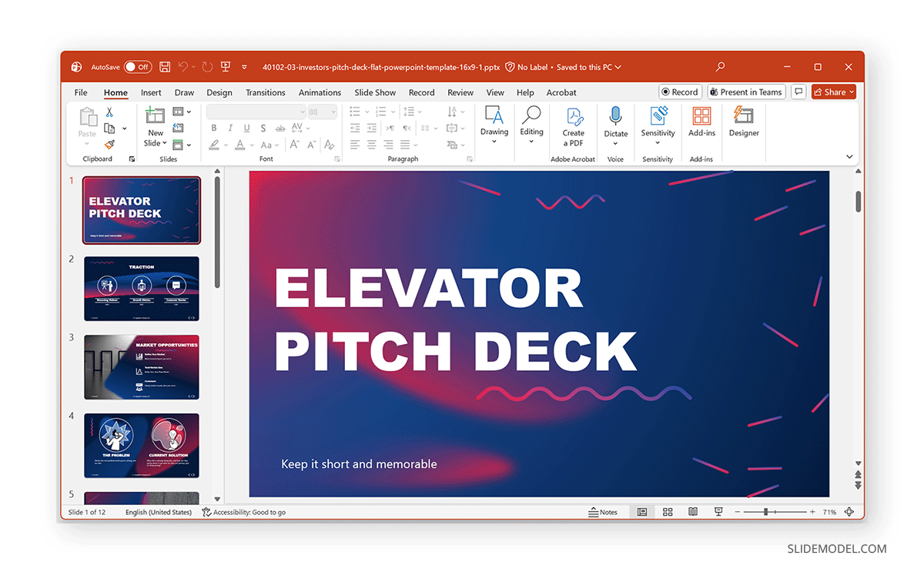
Task: Expand the New Slide dropdown
Action: click(x=164, y=143)
